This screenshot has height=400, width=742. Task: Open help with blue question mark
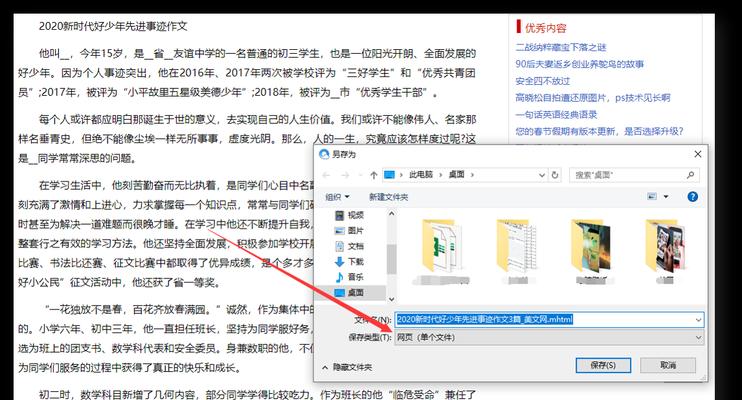[692, 196]
